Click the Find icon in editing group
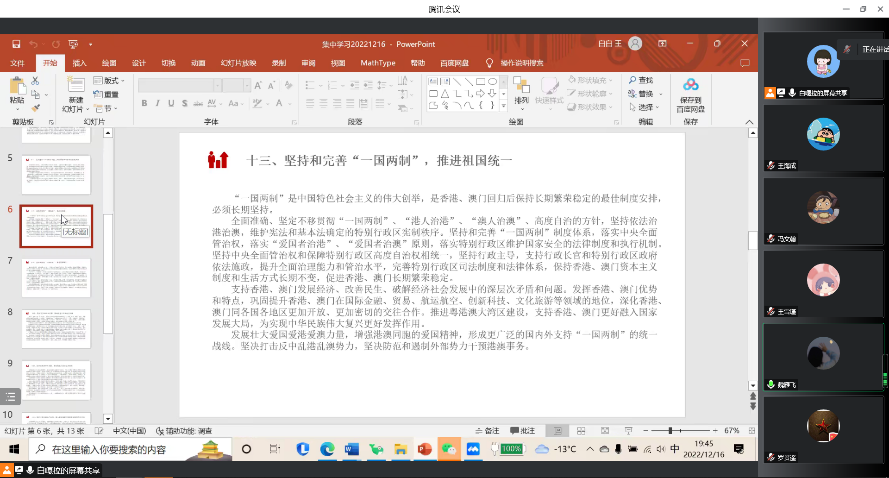The height and width of the screenshot is (478, 889). (x=641, y=80)
